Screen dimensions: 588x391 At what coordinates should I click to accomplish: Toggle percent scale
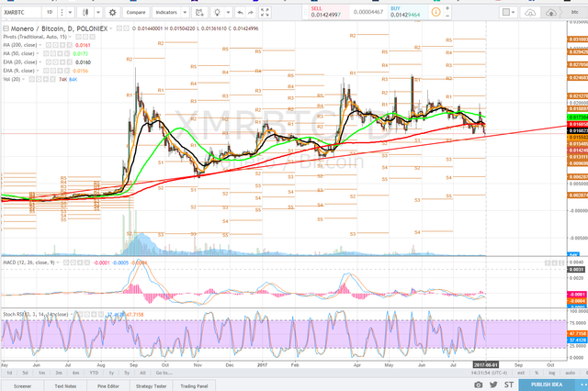click(x=537, y=373)
